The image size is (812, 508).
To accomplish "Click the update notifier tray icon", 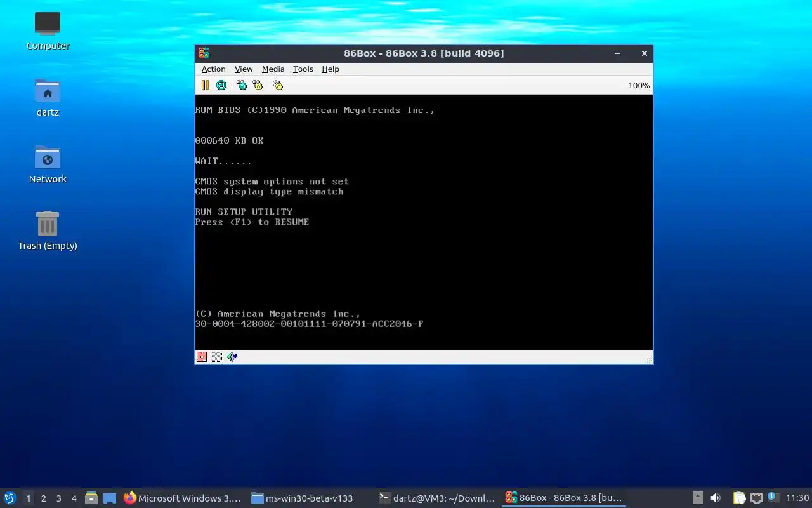I will tap(773, 497).
